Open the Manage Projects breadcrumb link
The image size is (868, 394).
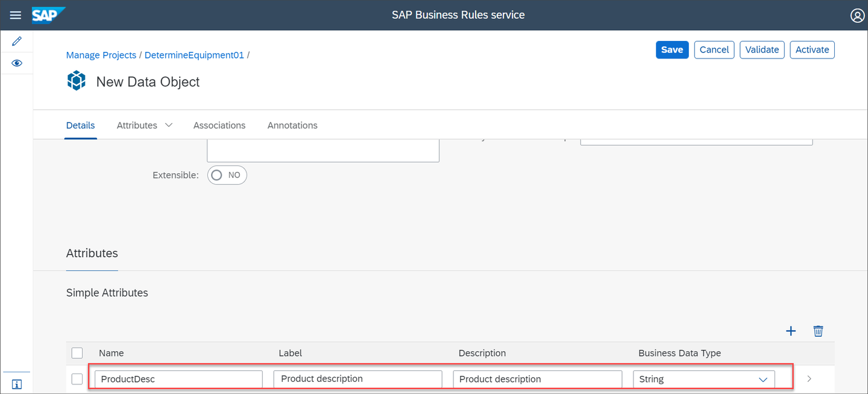coord(101,55)
